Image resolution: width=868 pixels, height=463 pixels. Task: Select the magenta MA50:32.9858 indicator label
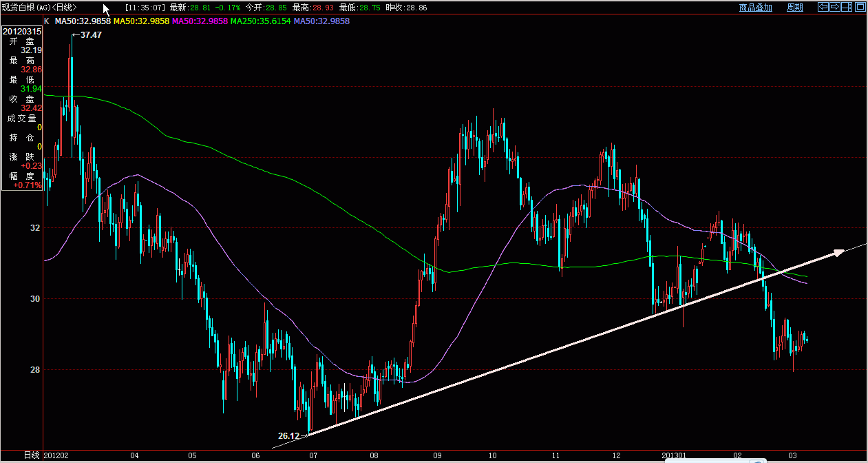tap(200, 21)
